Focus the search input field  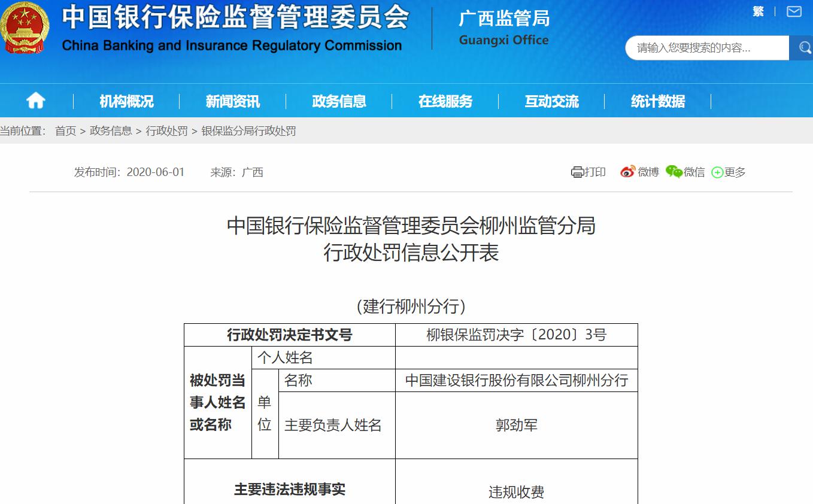(708, 48)
